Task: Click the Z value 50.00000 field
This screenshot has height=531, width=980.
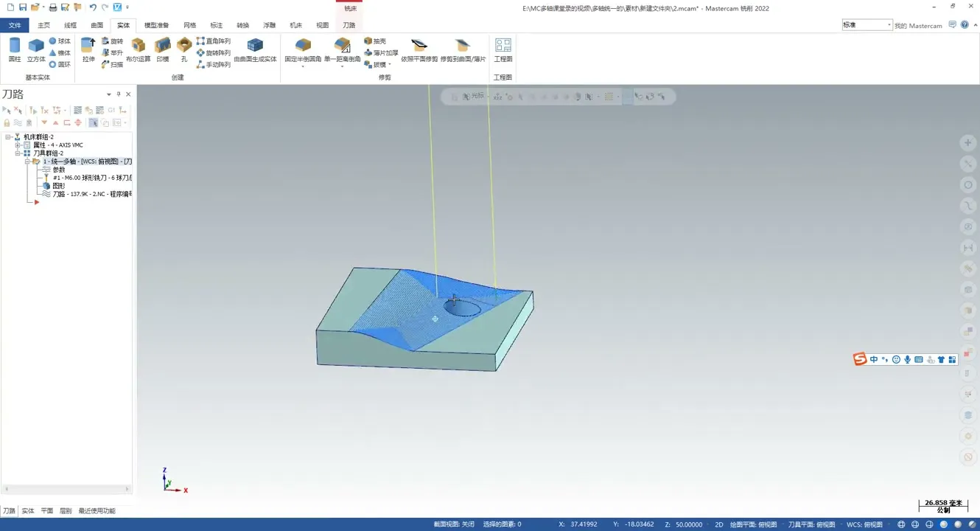Action: pos(688,524)
